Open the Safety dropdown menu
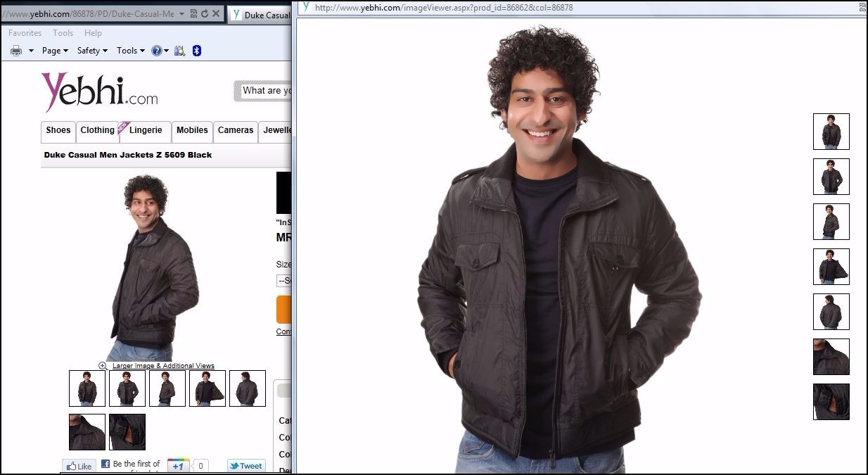 [x=92, y=51]
